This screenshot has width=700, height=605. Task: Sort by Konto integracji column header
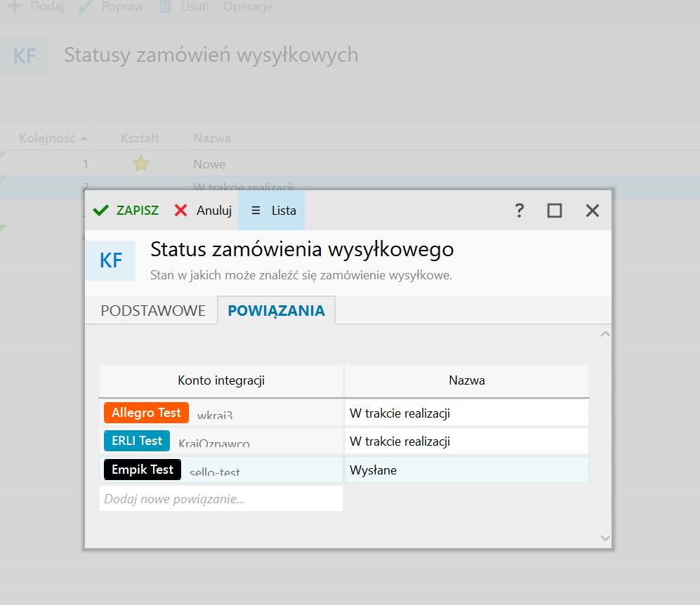tap(221, 381)
